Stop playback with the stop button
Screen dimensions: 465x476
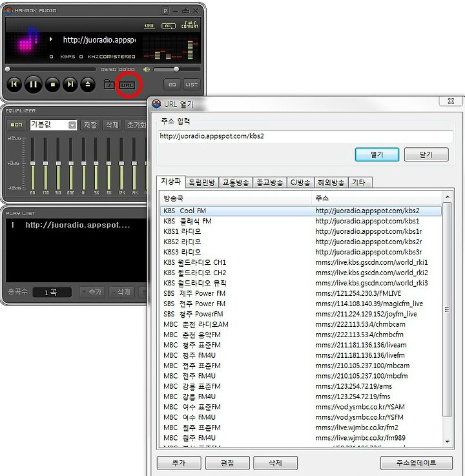coord(53,85)
